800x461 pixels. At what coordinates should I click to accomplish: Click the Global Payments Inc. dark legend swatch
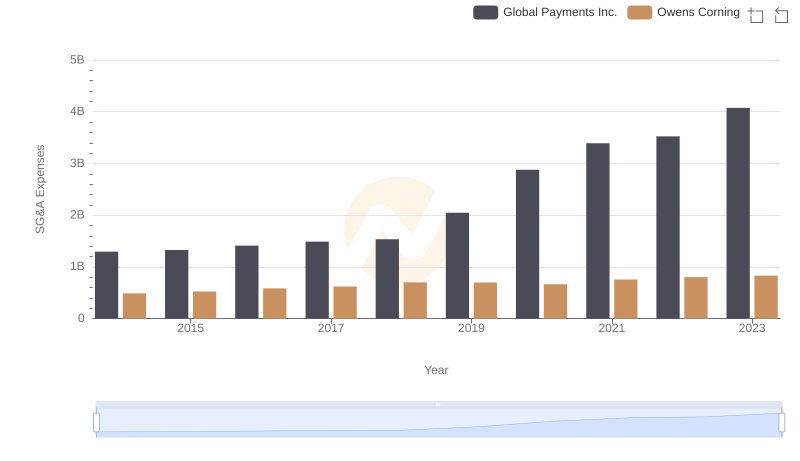485,12
